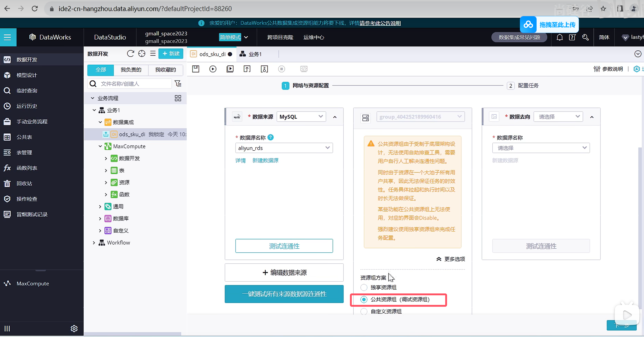The image size is (644, 337).
Task: Refresh the data development tree
Action: coord(131,54)
